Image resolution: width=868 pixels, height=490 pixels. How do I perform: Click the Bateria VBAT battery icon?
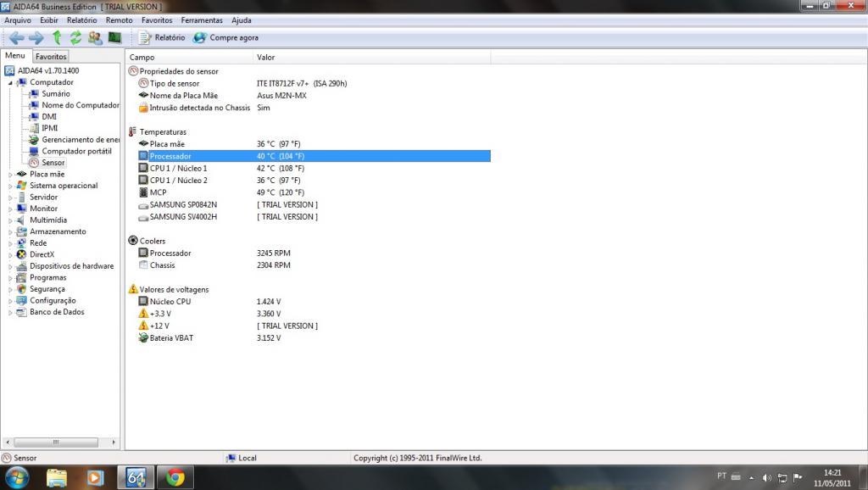point(143,337)
